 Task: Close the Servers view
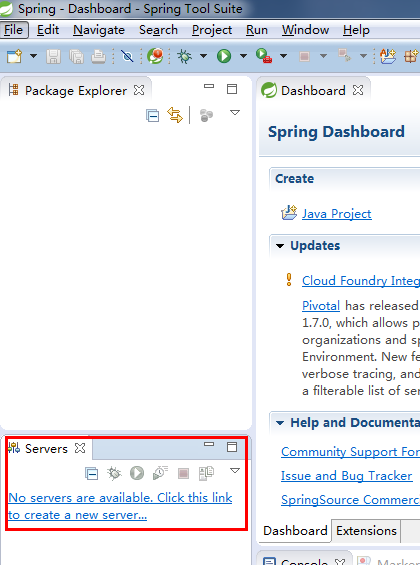click(x=80, y=448)
